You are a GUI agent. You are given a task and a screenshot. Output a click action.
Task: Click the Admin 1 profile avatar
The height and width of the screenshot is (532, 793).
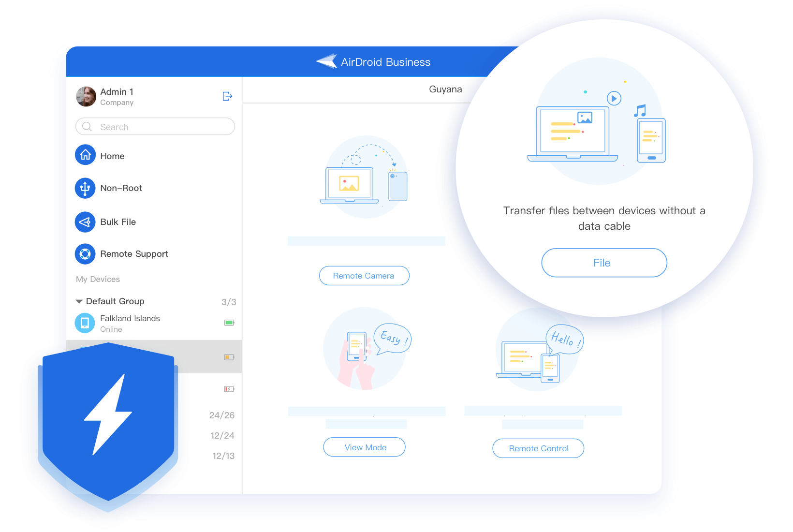86,96
